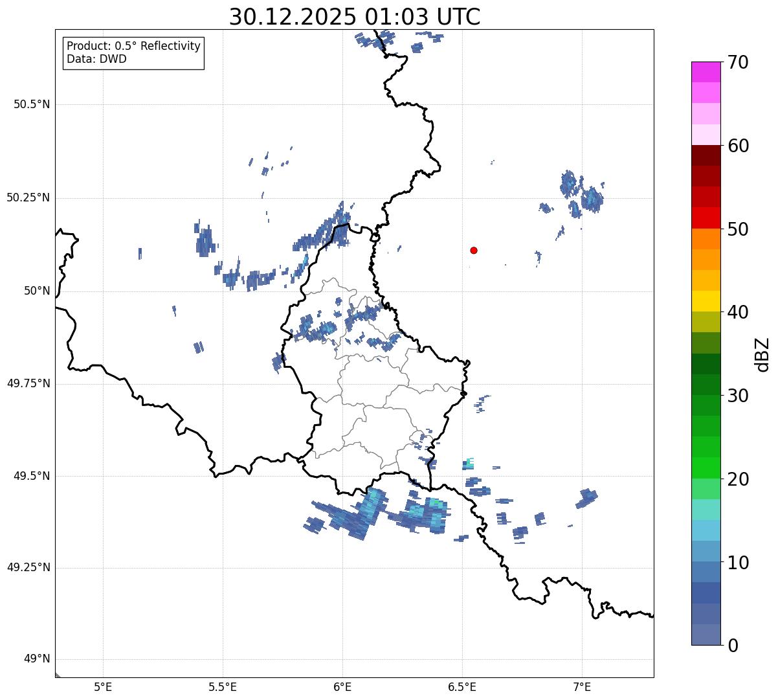Click the 50°N latitude label
778x700 pixels.
coord(38,291)
